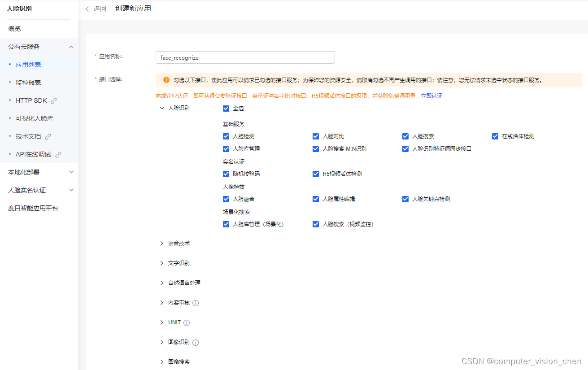Click the 接口选择 field label

pos(111,79)
